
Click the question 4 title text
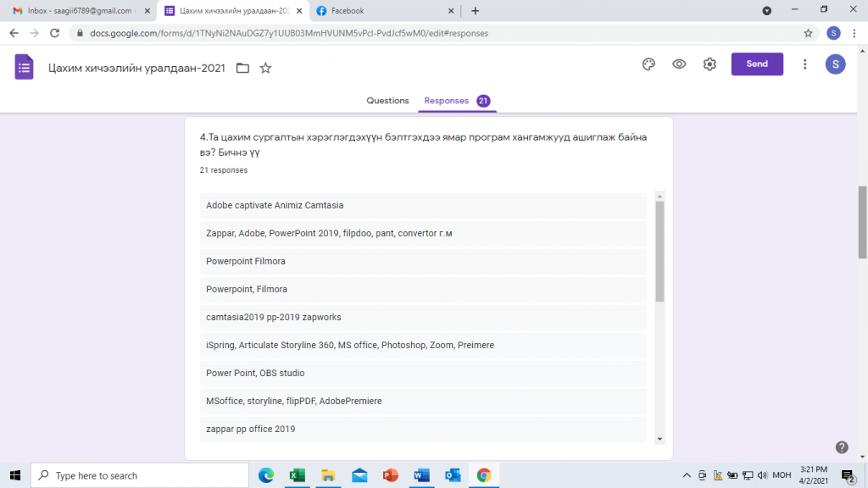(423, 144)
